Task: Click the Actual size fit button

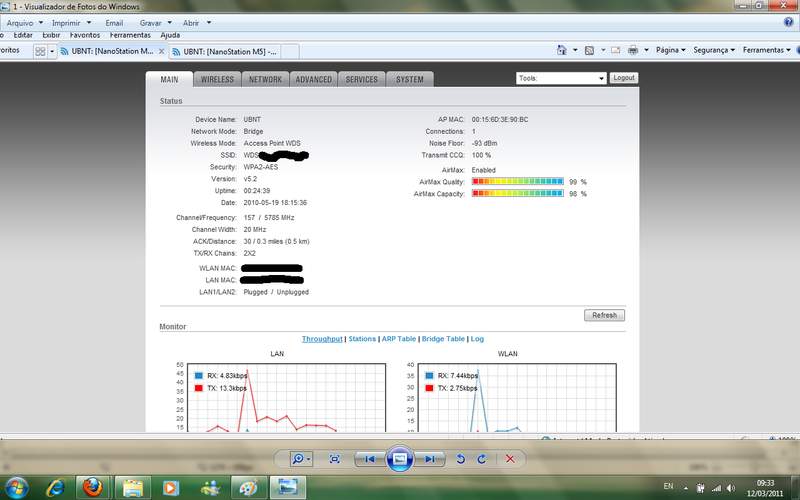Action: pos(334,459)
